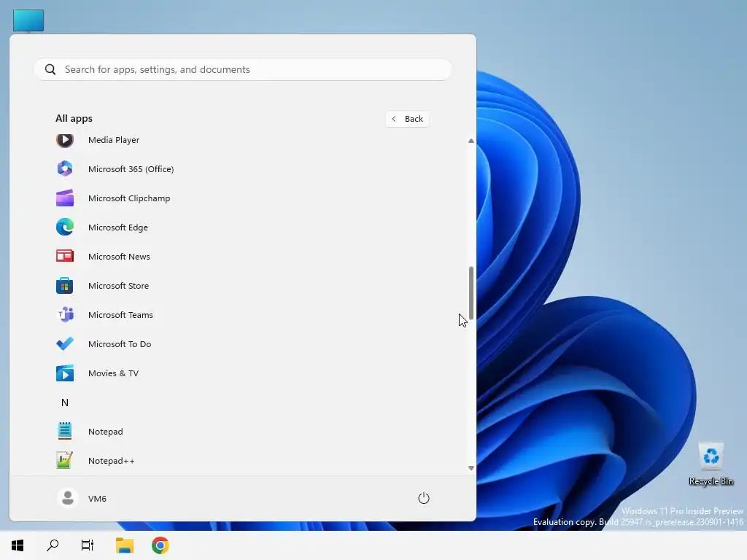This screenshot has height=560, width=747.
Task: Launch the Notepad app icon
Action: pyautogui.click(x=65, y=432)
